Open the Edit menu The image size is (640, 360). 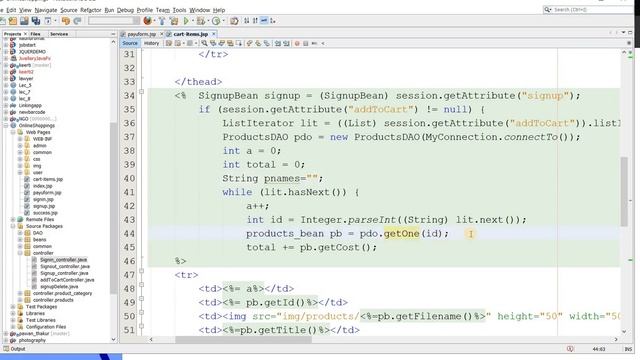11,10
